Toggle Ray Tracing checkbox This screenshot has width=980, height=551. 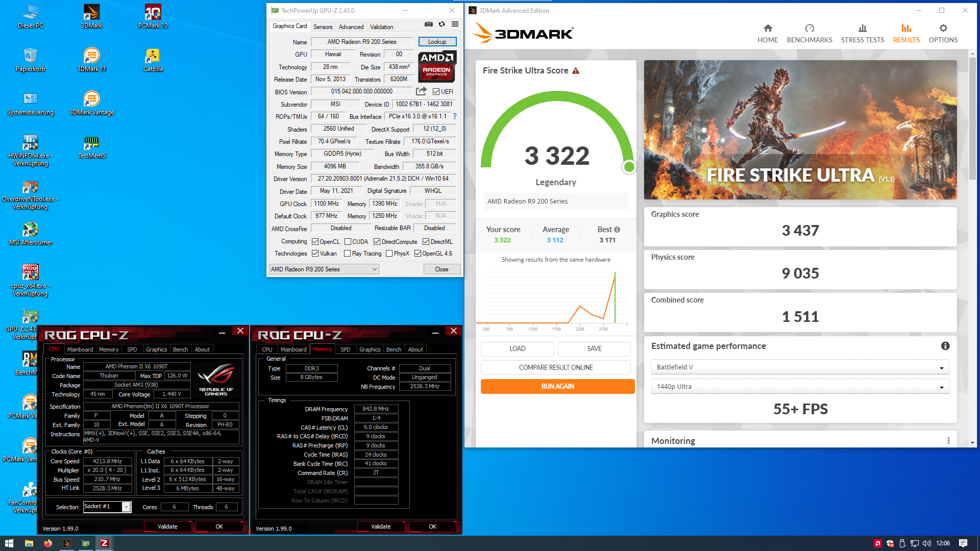coord(347,254)
